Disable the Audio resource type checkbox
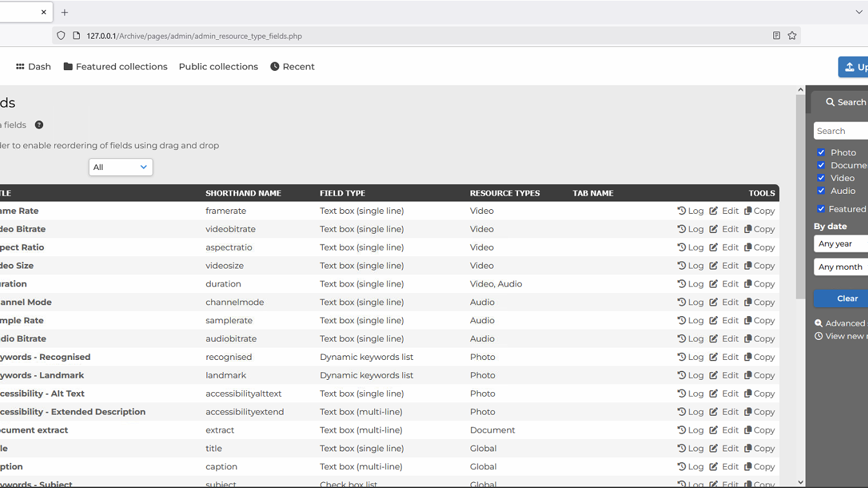868x488 pixels. 821,191
